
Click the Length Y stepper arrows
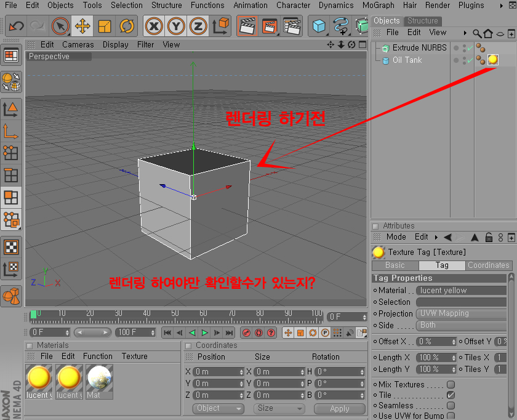point(454,370)
